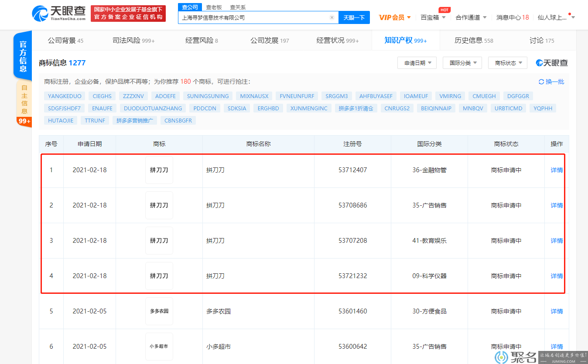Click the TianYanCha logo in header
Screen dimensions: 588x364
[60, 13]
